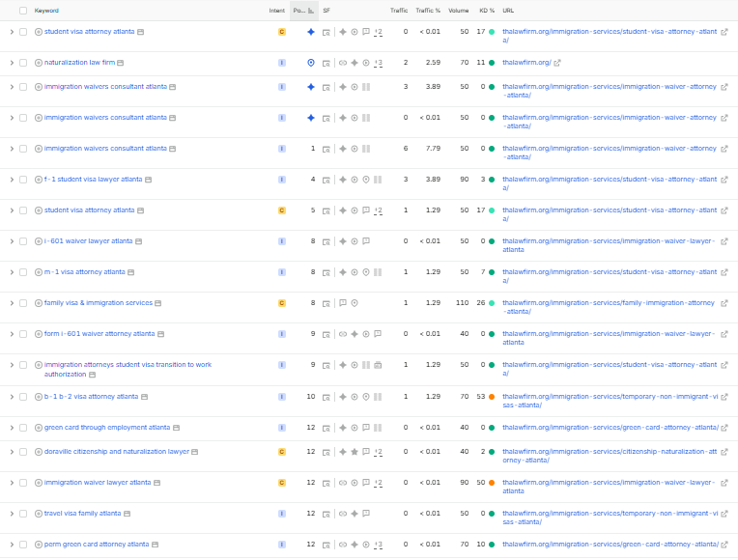Image resolution: width=738 pixels, height=560 pixels.
Task: Click local pack position icon for naturalization law firm
Action: point(311,63)
